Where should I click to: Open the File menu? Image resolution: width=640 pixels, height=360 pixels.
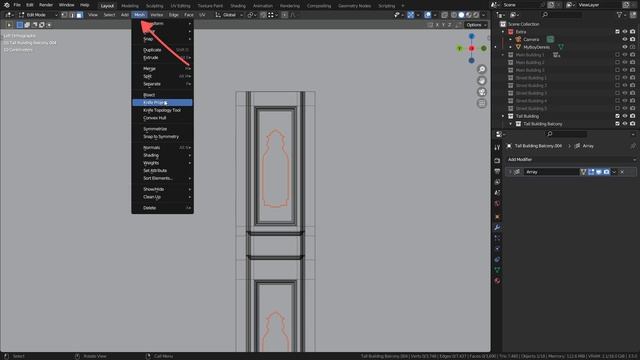(x=17, y=5)
